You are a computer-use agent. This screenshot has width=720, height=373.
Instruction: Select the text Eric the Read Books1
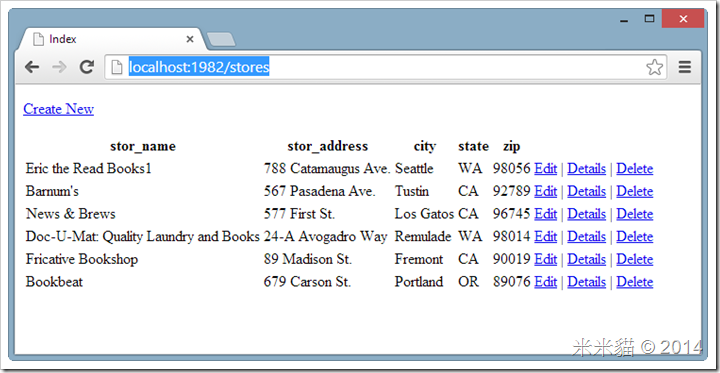coord(89,169)
